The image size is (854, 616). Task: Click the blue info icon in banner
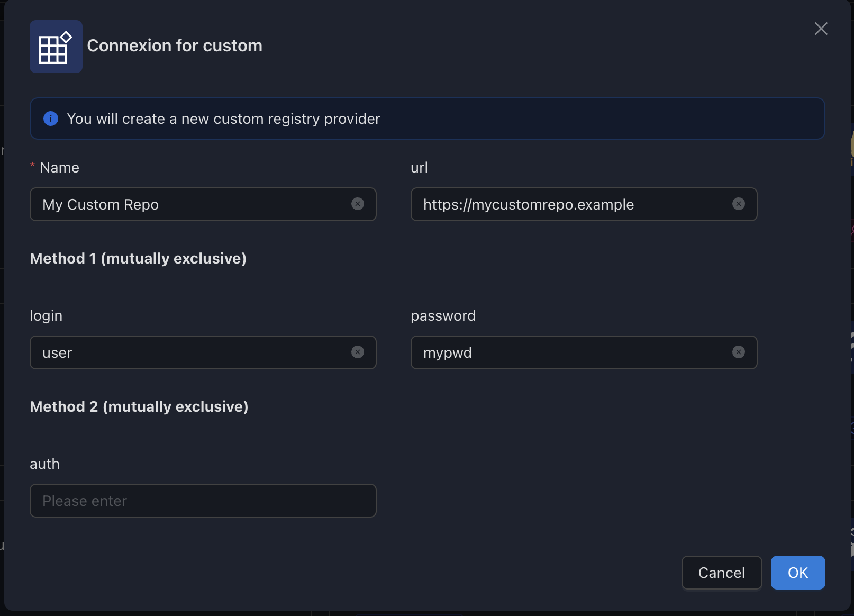[51, 119]
